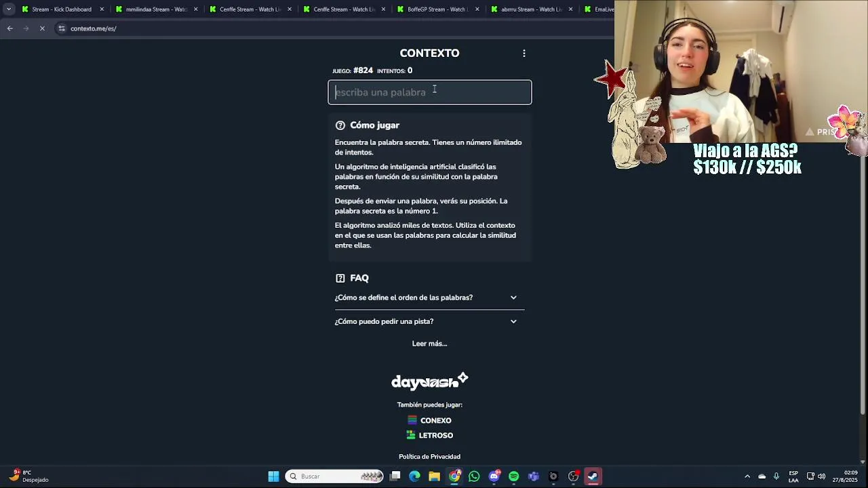Stop the page from loading
Screen dimensions: 868x488
pyautogui.click(x=42, y=28)
